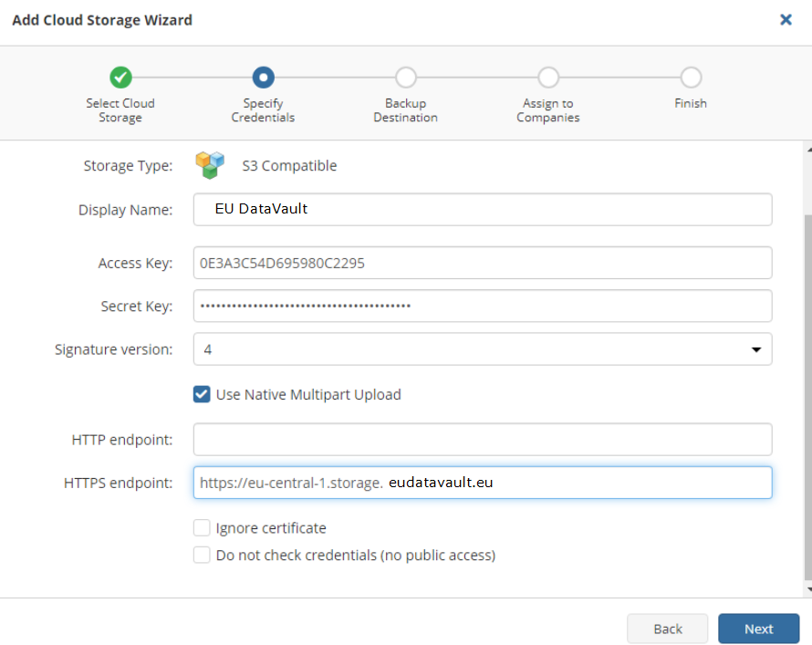Click the Secret Key field

tap(483, 306)
